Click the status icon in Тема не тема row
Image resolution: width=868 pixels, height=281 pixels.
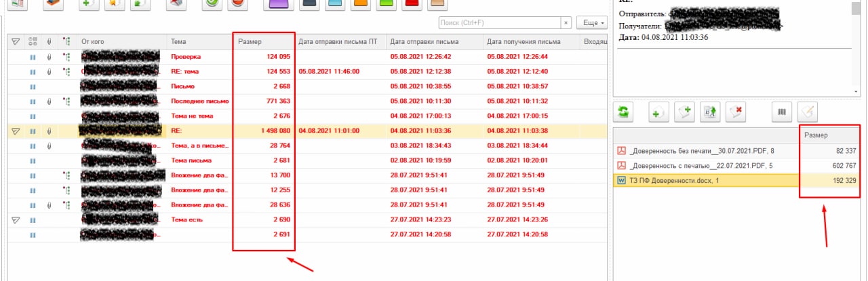(x=32, y=116)
